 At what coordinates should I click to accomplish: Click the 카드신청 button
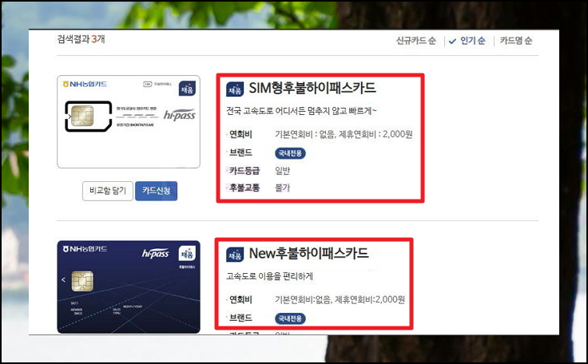[x=156, y=191]
